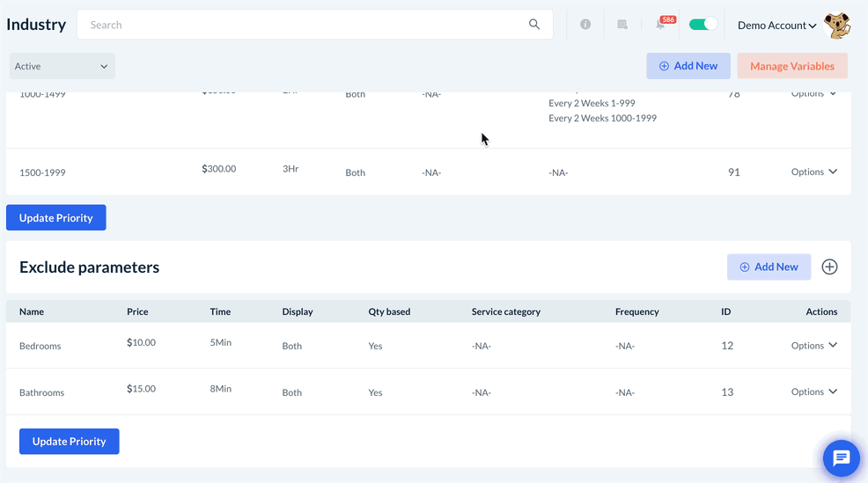This screenshot has width=868, height=483.
Task: Click into the Search field
Action: pyautogui.click(x=314, y=25)
